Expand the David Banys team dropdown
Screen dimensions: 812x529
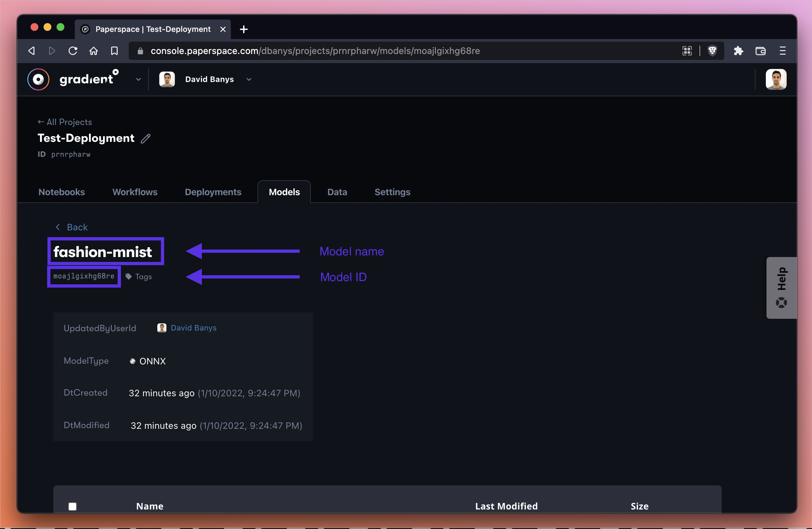[x=249, y=79]
